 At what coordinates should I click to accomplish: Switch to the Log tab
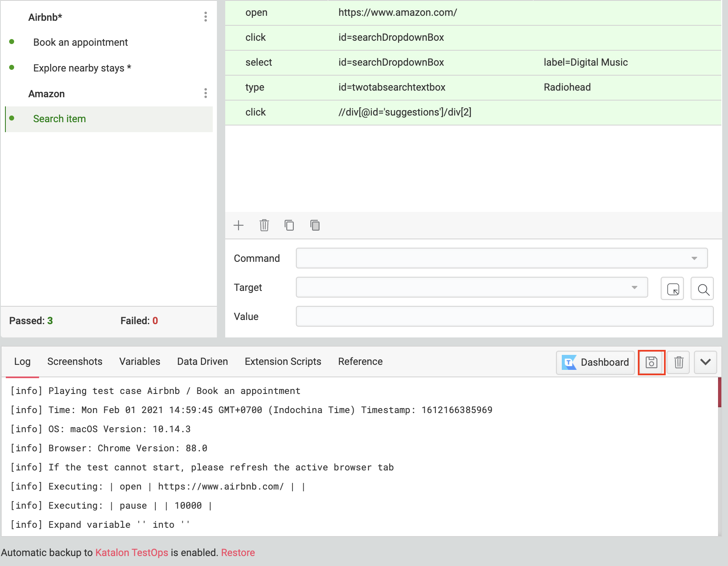click(22, 362)
